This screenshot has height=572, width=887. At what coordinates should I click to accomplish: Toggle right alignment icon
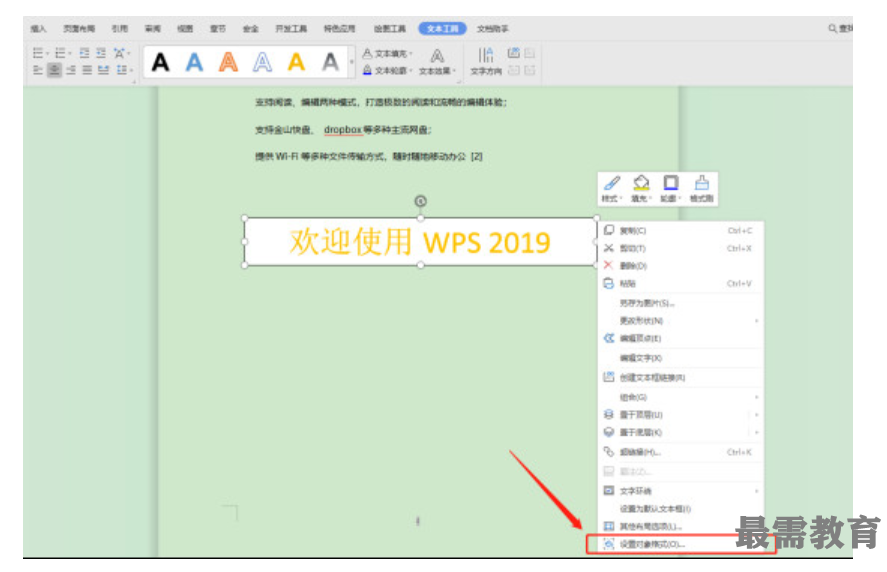coord(71,70)
